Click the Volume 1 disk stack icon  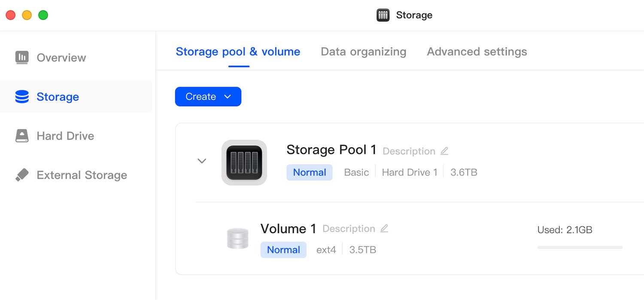[237, 239]
